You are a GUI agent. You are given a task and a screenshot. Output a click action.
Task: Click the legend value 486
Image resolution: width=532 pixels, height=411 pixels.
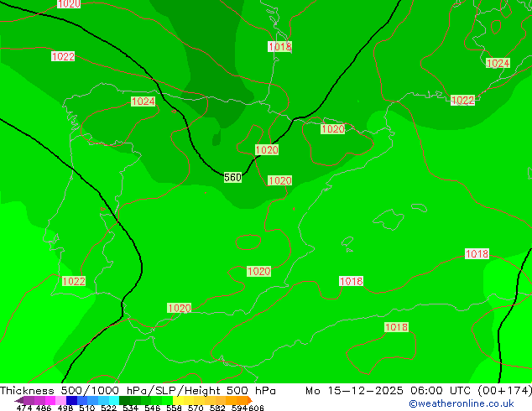click(x=44, y=408)
